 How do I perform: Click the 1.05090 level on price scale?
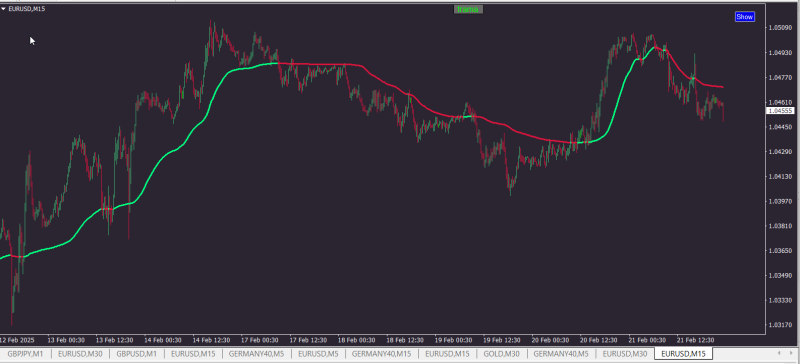[x=781, y=28]
